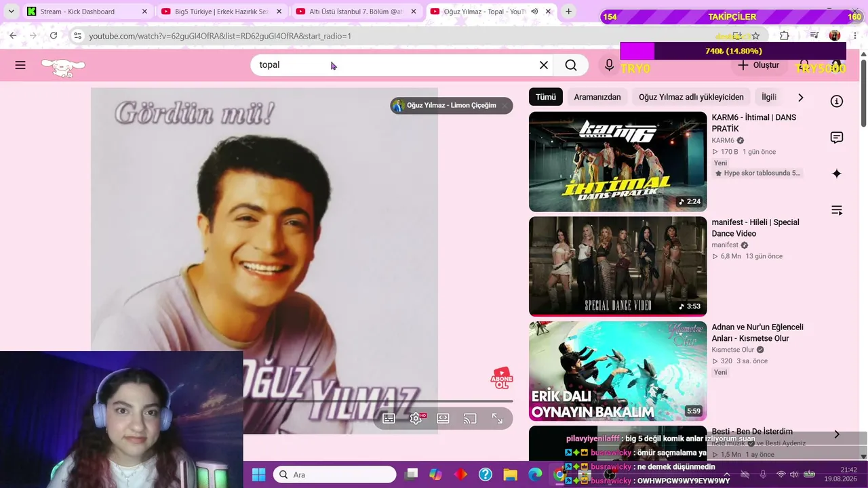This screenshot has height=488, width=868.
Task: Open File Explorer from the taskbar
Action: coord(510,474)
